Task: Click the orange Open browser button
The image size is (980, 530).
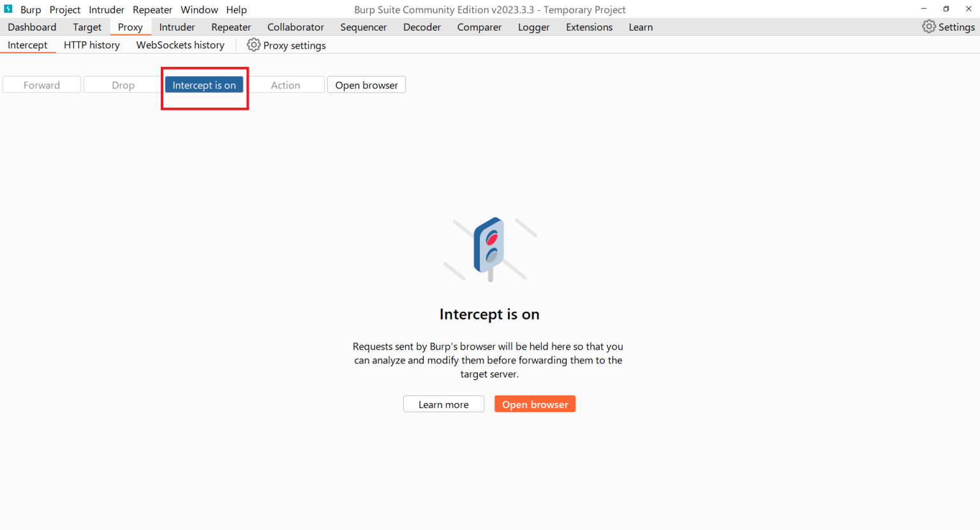Action: point(535,404)
